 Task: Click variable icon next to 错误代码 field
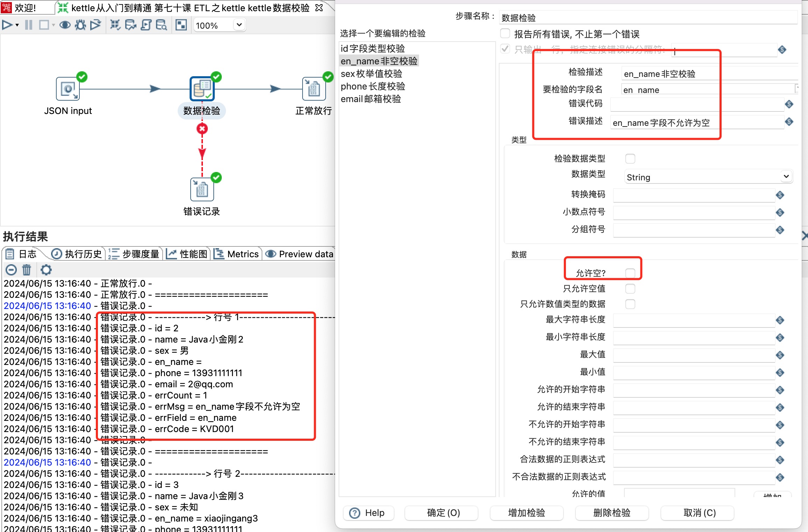click(x=789, y=104)
